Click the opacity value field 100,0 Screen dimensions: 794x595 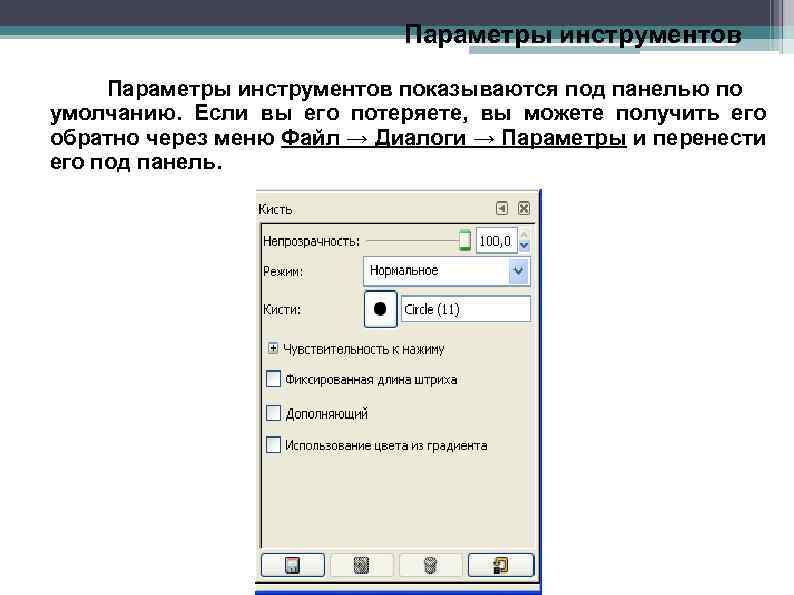(x=496, y=241)
